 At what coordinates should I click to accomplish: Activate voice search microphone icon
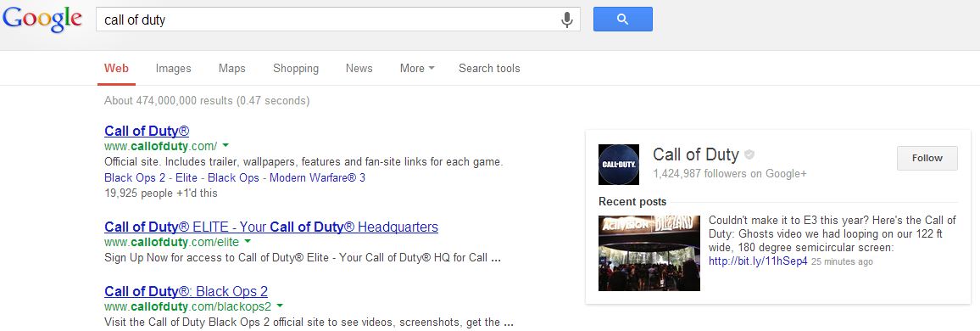pyautogui.click(x=567, y=20)
